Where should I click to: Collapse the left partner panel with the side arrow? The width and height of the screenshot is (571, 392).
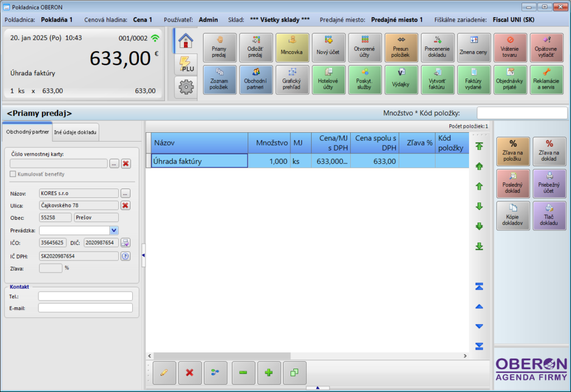point(143,255)
